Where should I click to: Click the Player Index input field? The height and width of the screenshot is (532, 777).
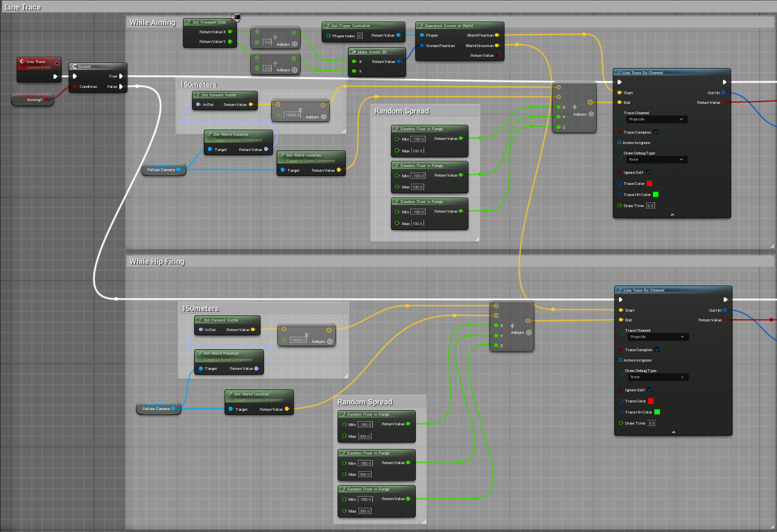click(360, 35)
